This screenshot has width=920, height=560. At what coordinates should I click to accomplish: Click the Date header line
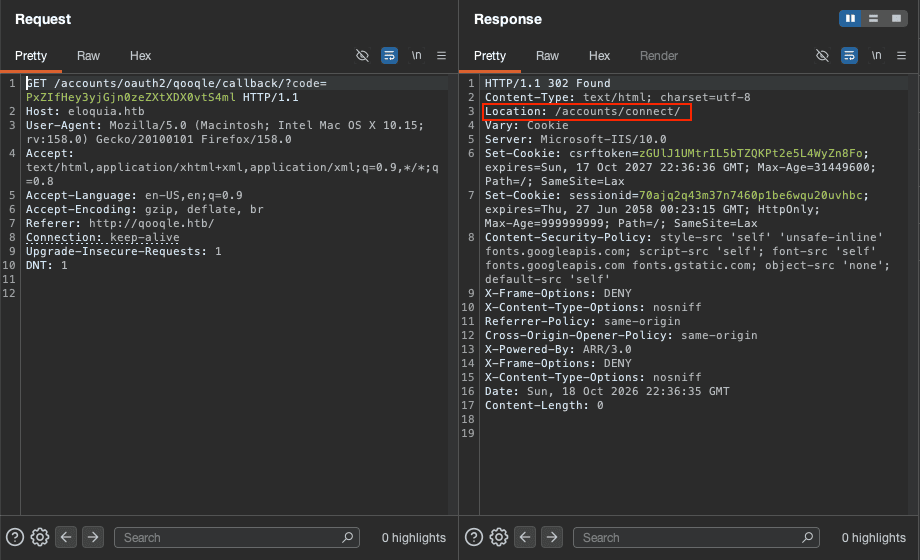tap(607, 391)
